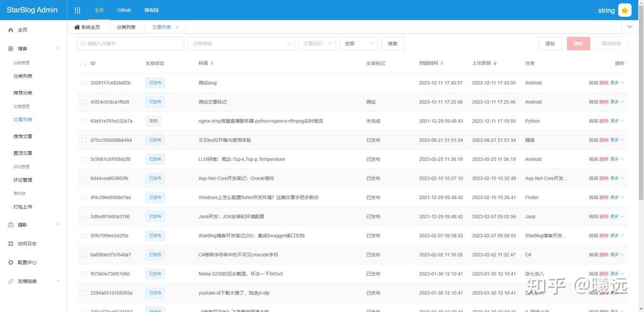Viewport: 644px width, 312px height.
Task: Open the 分类筛选 dropdown
Action: point(240,44)
